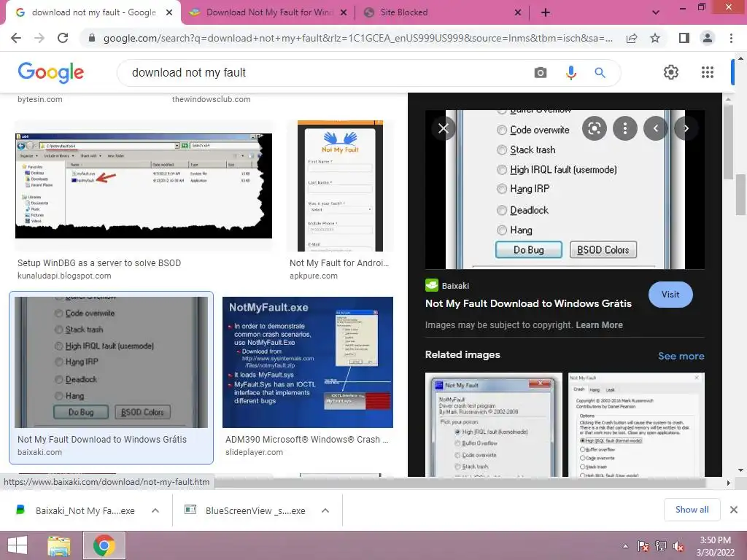Screen dimensions: 747x560
Task: Show next image in preview panel
Action: 686,128
